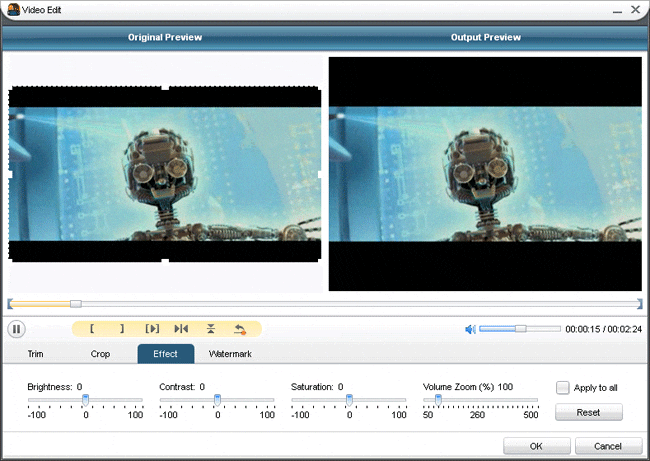Open the Watermark tab
650x461 pixels.
tap(230, 354)
